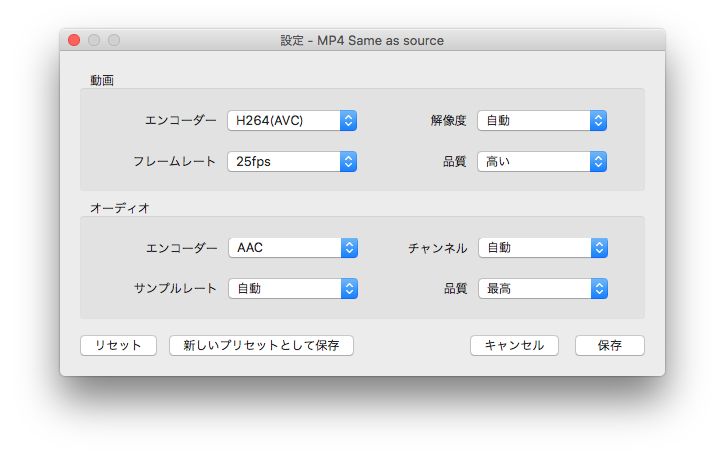The width and height of the screenshot is (728, 458).
Task: Click blue arrow stepper of チャンネル selector
Action: [x=599, y=248]
